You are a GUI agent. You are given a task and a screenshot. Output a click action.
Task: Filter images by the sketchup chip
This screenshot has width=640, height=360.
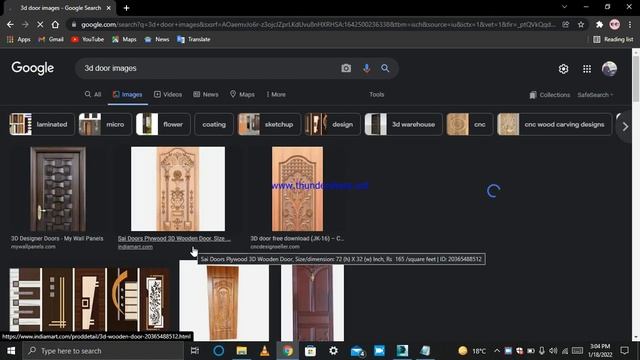(269, 124)
